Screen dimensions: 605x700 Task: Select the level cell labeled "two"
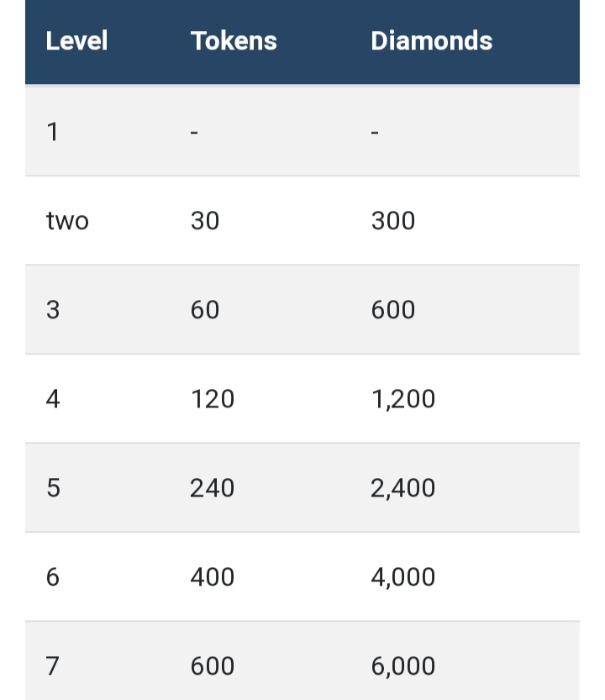[67, 221]
